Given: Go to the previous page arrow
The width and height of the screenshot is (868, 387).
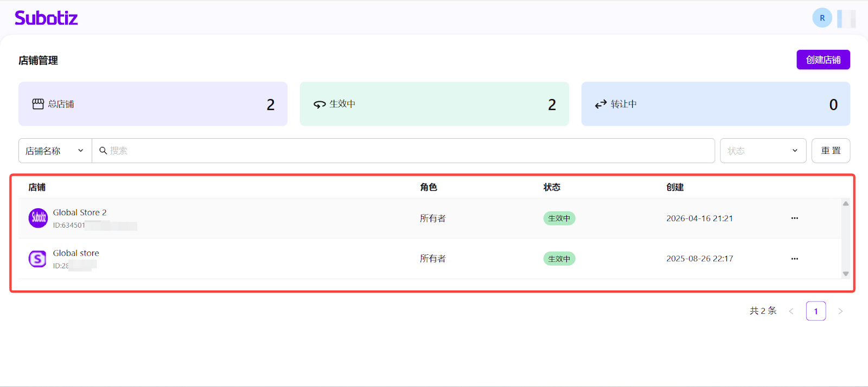Looking at the screenshot, I should click(x=791, y=311).
